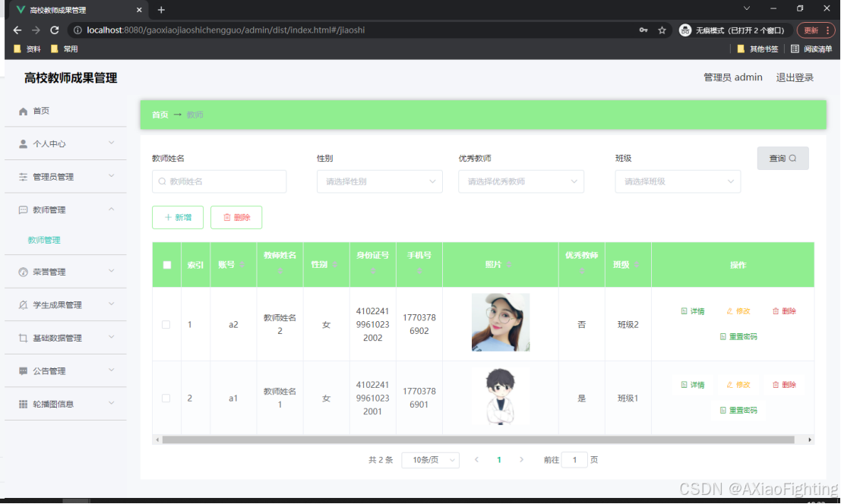Screen dimensions: 841x504
Task: Collapse the 教师管理 sidebar menu
Action: point(65,210)
